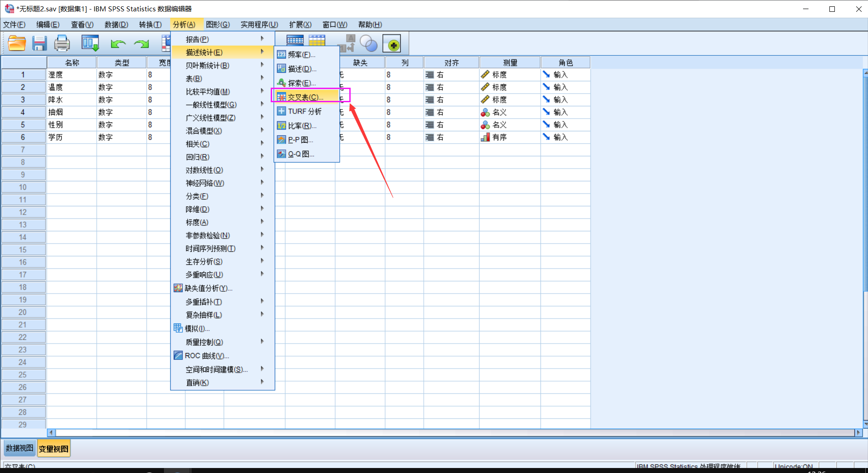Open the 图形(G) menu
This screenshot has height=473, width=868.
pos(218,25)
